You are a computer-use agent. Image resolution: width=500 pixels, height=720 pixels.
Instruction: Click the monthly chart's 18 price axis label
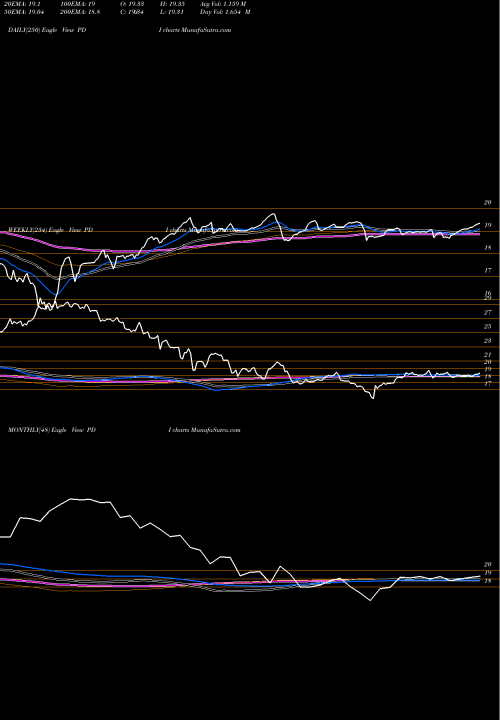[x=488, y=581]
